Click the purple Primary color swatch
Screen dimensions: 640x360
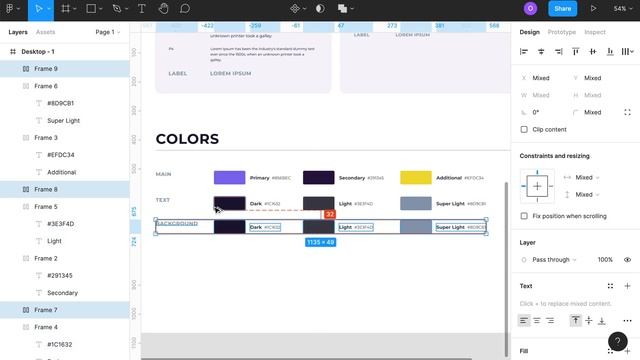coord(229,178)
